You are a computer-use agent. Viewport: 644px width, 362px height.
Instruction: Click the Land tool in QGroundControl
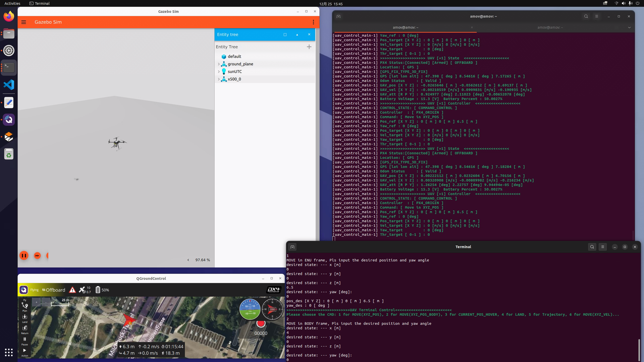pos(24,318)
